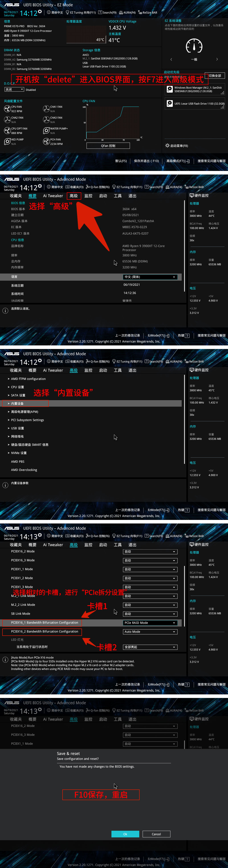Click the 切换全部 button
The width and height of the screenshot is (228, 868).
coord(215,75)
